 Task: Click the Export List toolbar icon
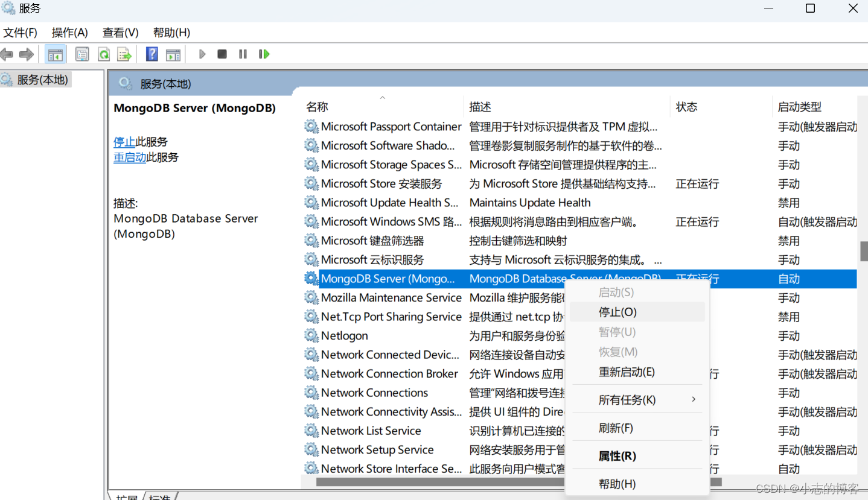pyautogui.click(x=124, y=54)
